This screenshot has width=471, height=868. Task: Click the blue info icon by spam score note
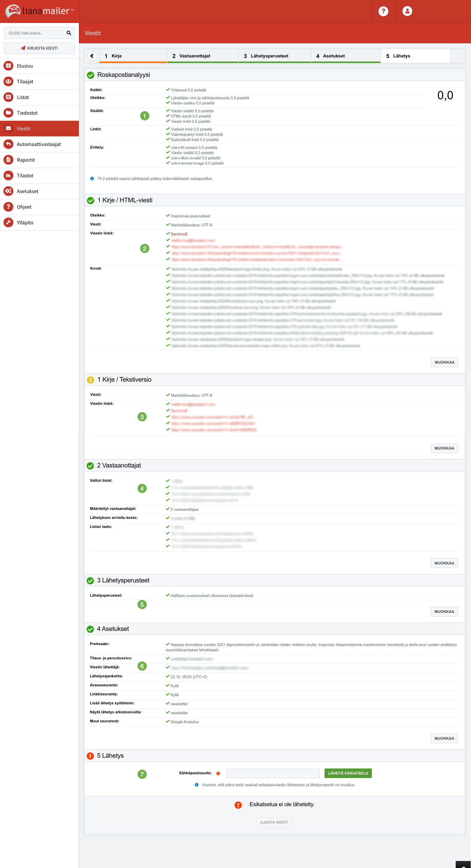[x=92, y=178]
